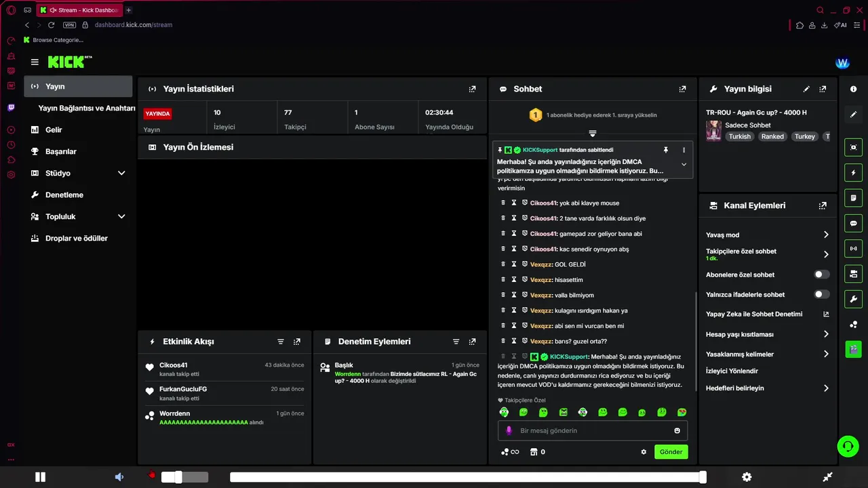Timeout Vexqzz on the 'GOL GELDİ' message
The image size is (868, 488).
click(x=514, y=264)
